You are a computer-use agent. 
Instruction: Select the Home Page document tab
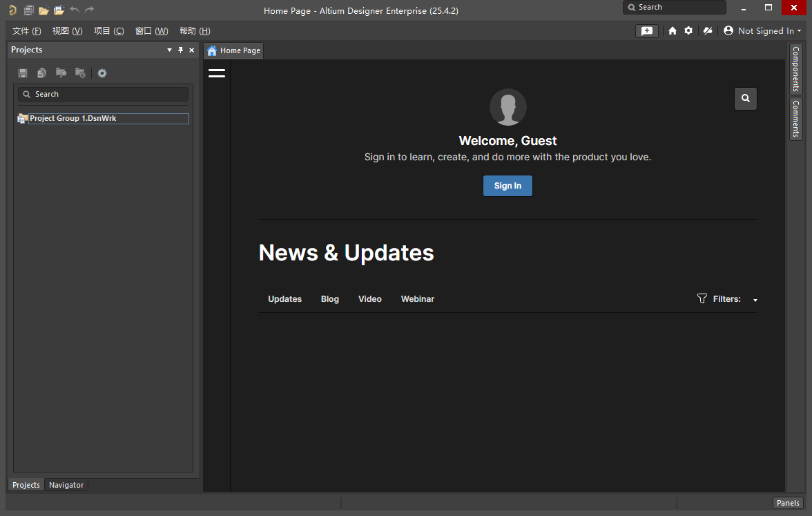[233, 50]
